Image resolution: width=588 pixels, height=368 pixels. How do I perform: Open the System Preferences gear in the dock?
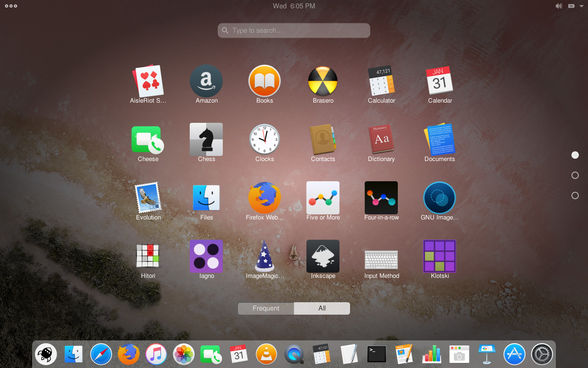[542, 354]
